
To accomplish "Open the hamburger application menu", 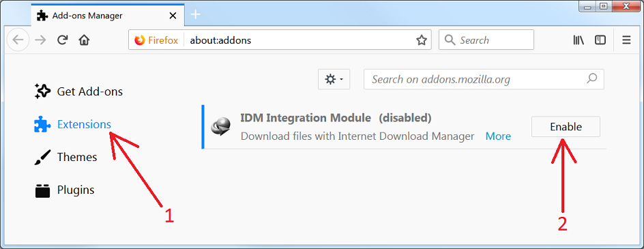I will pos(626,40).
